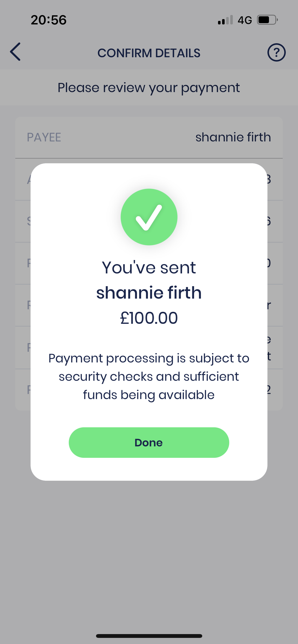The width and height of the screenshot is (298, 644).
Task: Tap the 'Please review your payment' banner
Action: click(x=149, y=87)
